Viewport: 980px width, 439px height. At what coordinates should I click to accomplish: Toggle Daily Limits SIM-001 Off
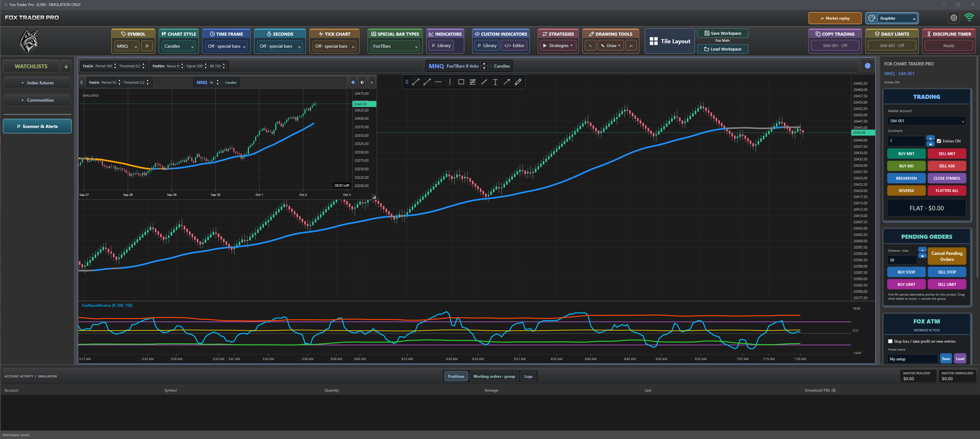[892, 46]
